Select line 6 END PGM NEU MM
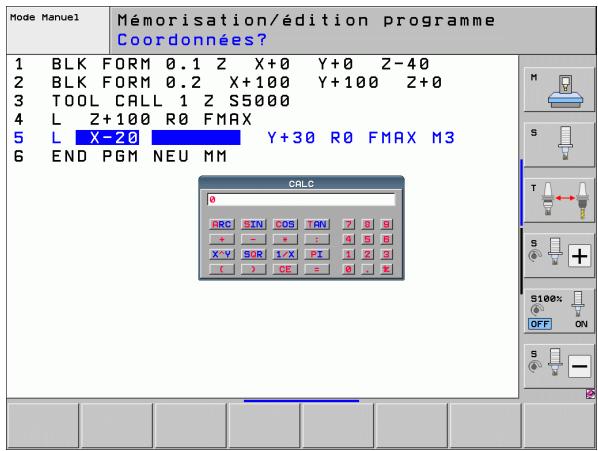The height and width of the screenshot is (451, 598). pyautogui.click(x=120, y=156)
